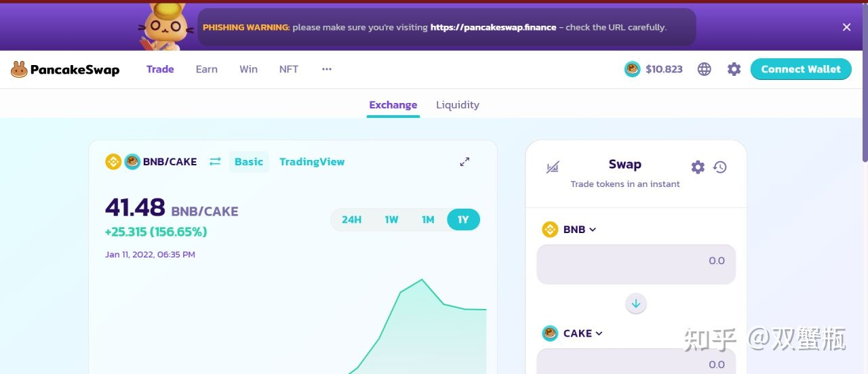868x374 pixels.
Task: View recent transactions history icon
Action: [x=720, y=167]
